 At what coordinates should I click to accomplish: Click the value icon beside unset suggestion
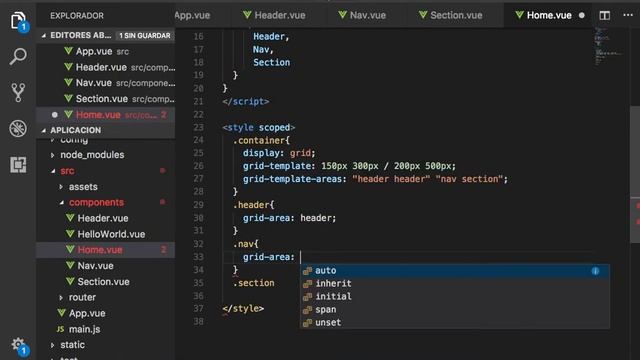coord(307,323)
